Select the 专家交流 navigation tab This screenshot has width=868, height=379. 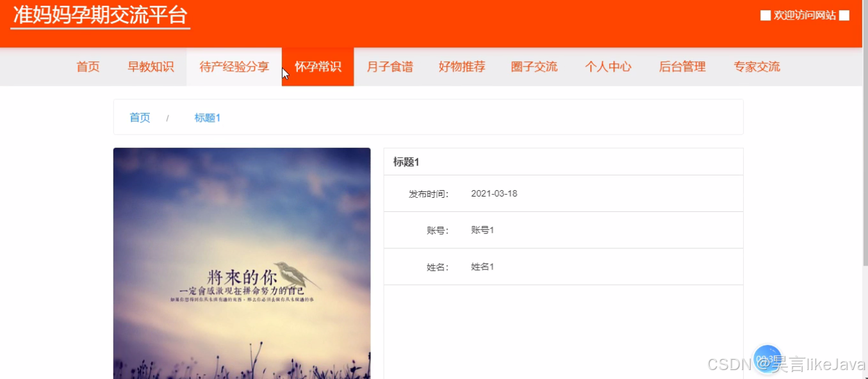(x=757, y=67)
